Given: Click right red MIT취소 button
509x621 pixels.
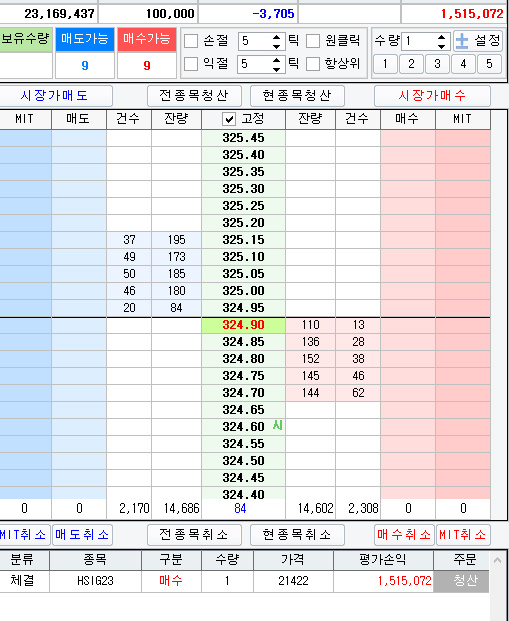Looking at the screenshot, I should click(463, 535).
